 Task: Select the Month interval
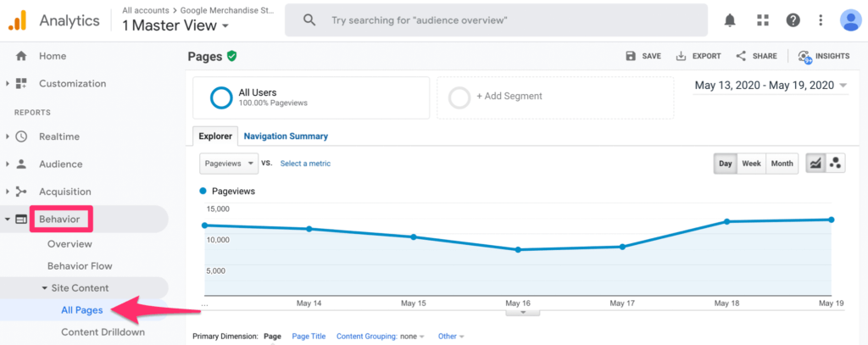coord(782,164)
